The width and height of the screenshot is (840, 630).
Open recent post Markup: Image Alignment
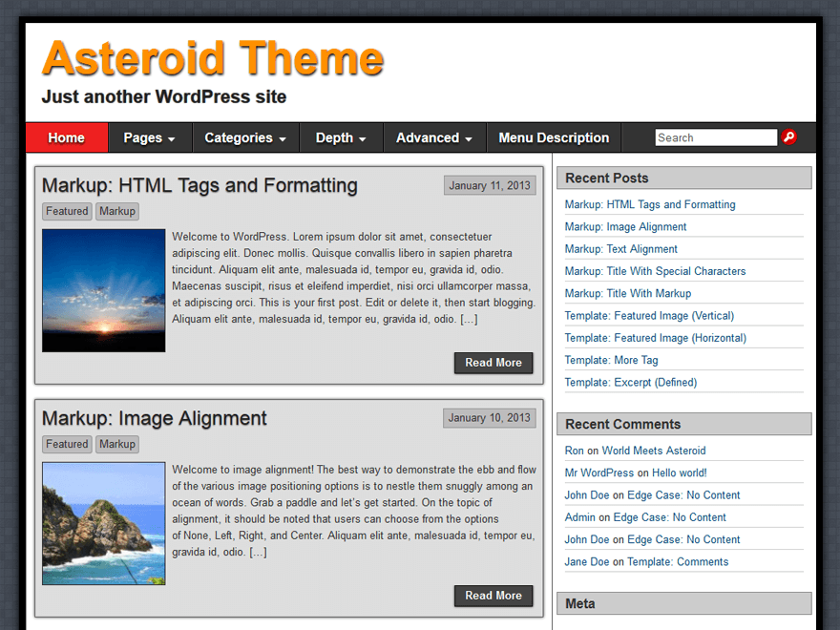point(625,226)
